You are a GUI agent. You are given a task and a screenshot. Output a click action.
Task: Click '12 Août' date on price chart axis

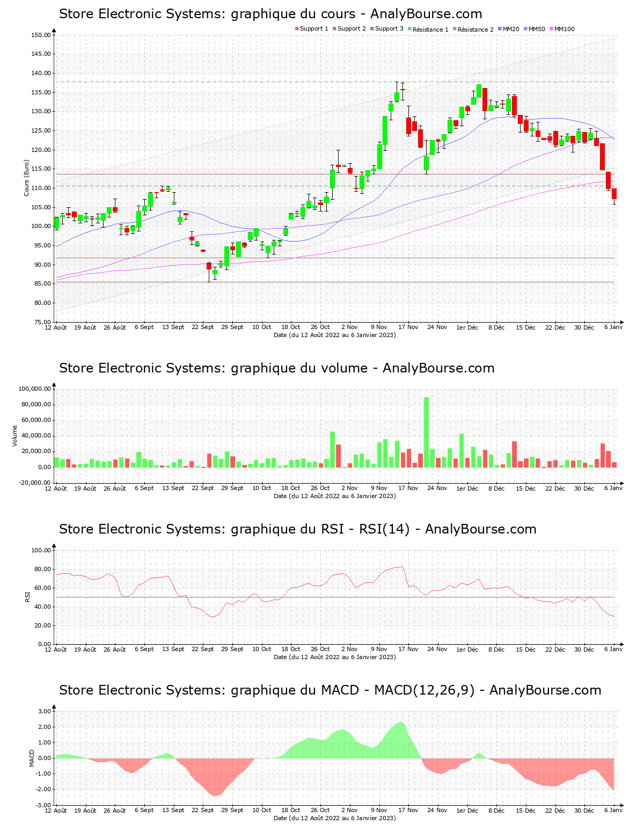(x=56, y=327)
